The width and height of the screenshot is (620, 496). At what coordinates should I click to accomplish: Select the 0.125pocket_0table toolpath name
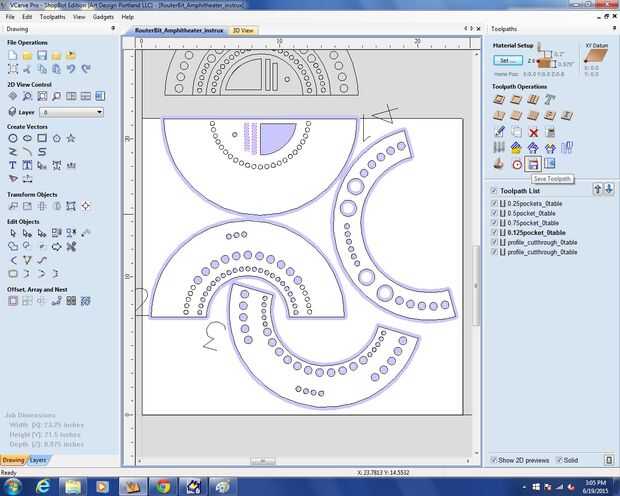pyautogui.click(x=537, y=233)
